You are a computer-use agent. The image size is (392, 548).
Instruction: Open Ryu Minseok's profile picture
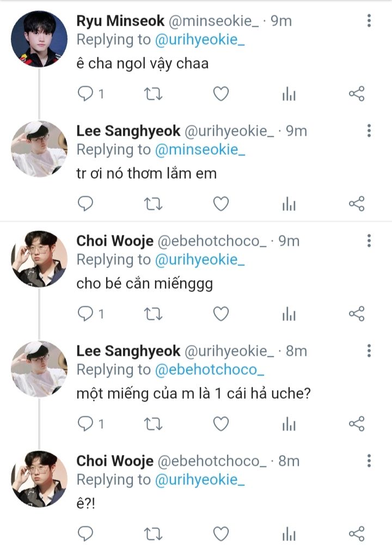pyautogui.click(x=39, y=39)
